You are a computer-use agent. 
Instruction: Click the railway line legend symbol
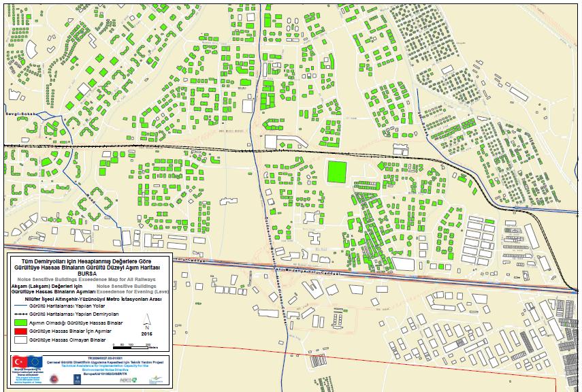[x=19, y=314]
